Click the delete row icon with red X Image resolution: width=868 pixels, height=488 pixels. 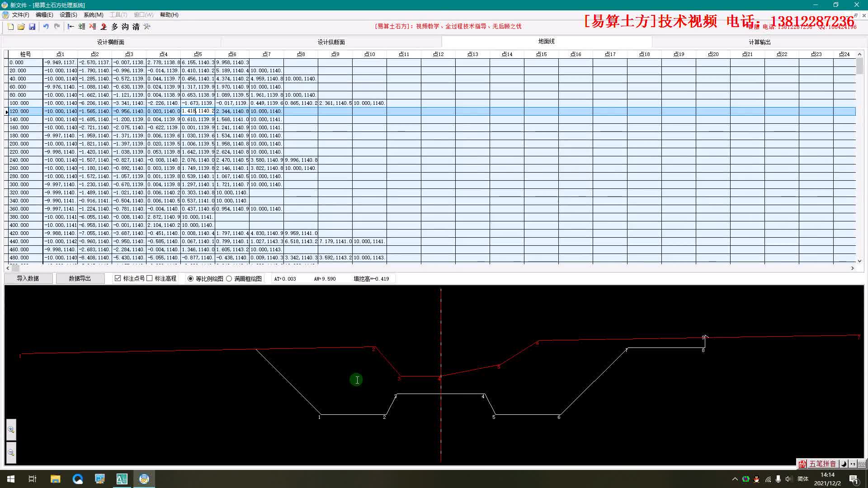point(92,27)
